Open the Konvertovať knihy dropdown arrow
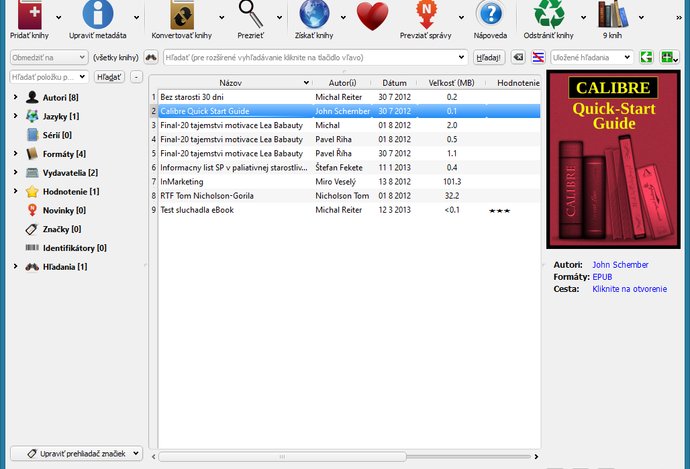Image resolution: width=690 pixels, height=469 pixels. click(x=222, y=18)
